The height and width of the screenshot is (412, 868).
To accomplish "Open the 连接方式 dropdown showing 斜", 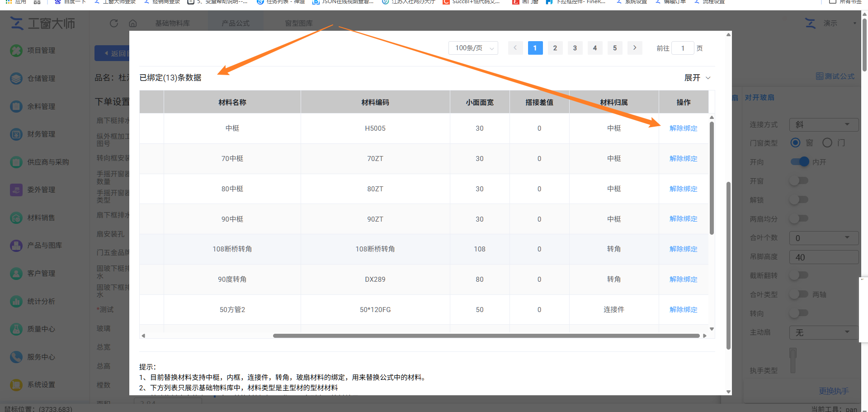I will 823,124.
